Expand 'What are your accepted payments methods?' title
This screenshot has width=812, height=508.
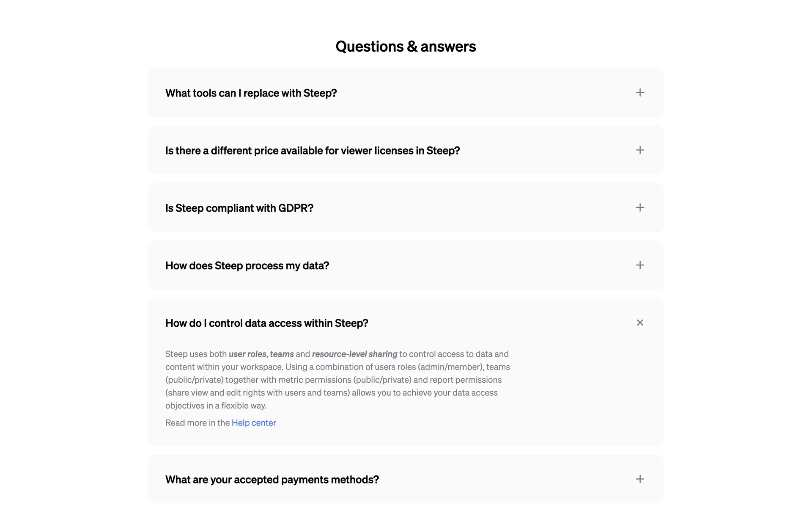coord(272,480)
